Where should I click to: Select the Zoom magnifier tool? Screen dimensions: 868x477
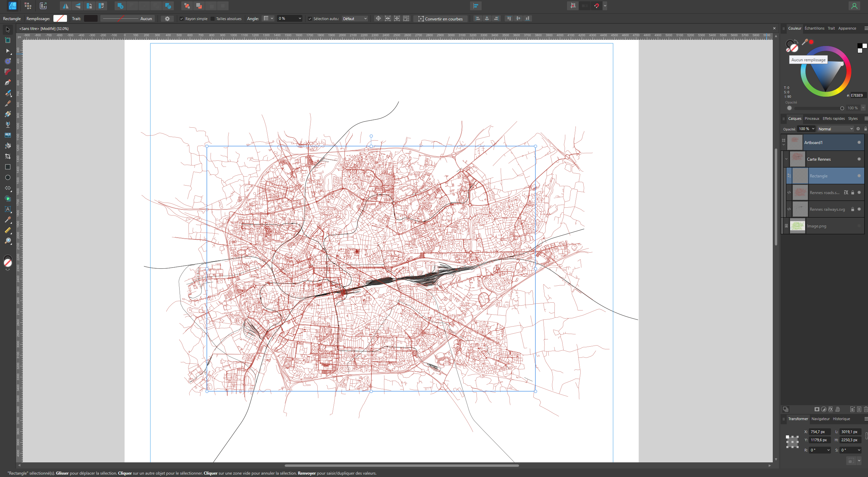tap(7, 241)
